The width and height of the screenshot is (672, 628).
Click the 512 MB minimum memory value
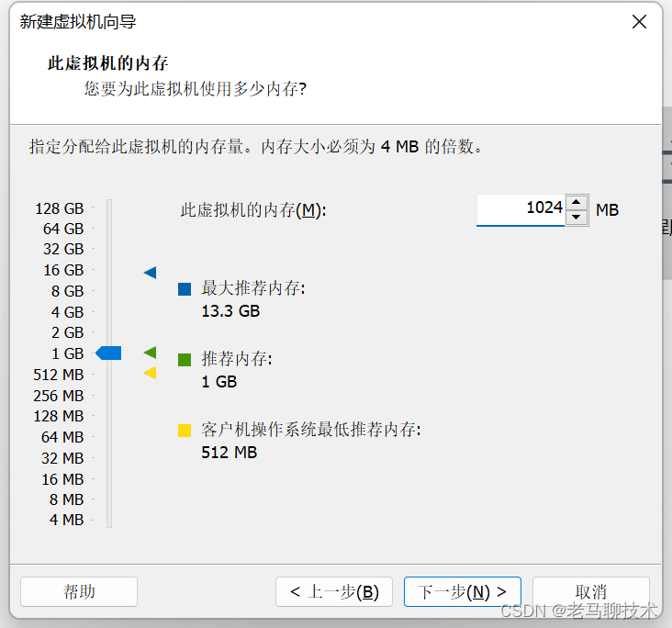tap(229, 453)
